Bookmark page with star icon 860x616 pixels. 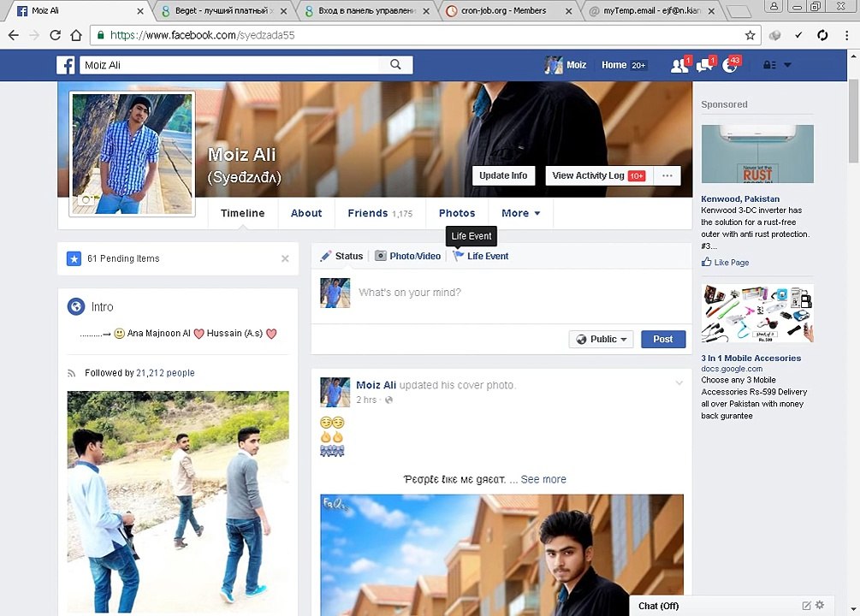click(750, 35)
